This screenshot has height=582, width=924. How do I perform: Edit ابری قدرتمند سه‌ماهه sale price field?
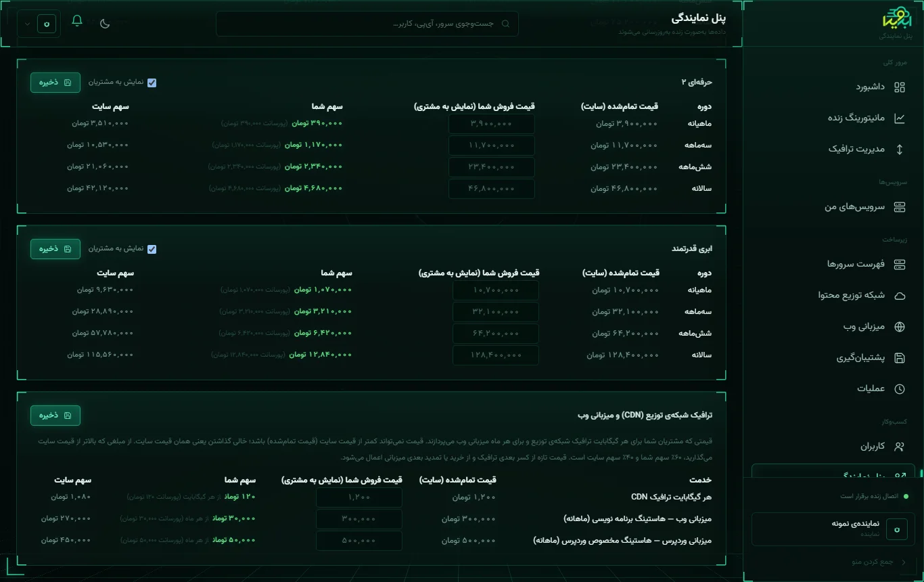point(496,312)
